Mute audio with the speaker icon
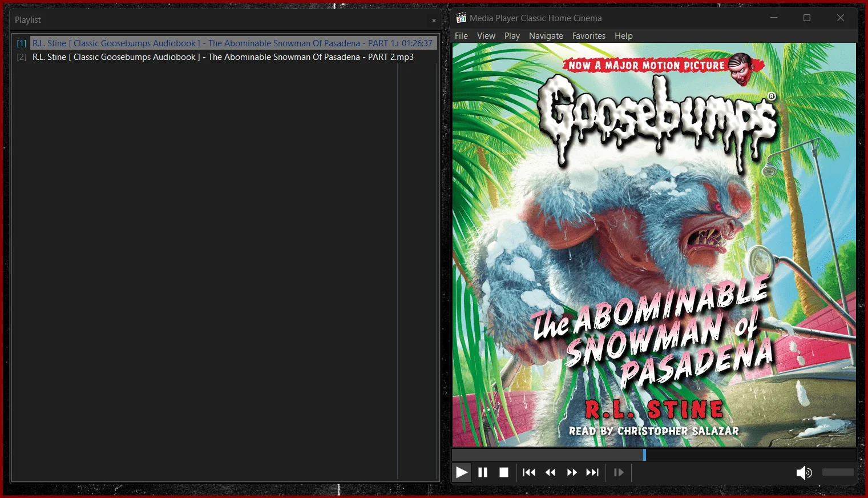Screen dimensions: 868x498 (x=804, y=472)
